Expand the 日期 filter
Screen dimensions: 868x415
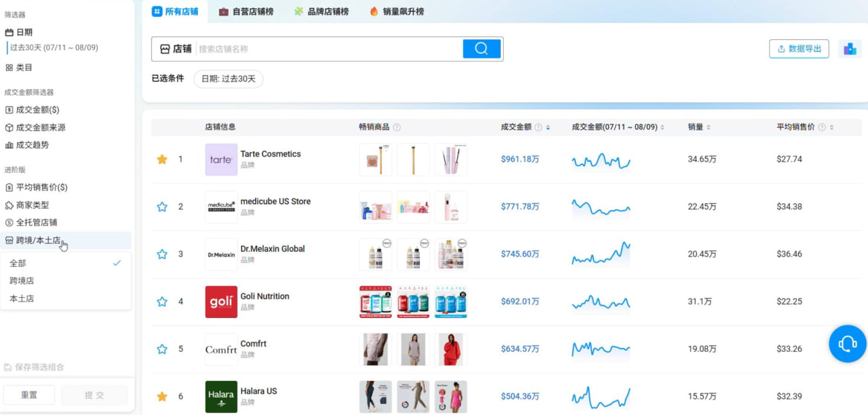coord(19,33)
